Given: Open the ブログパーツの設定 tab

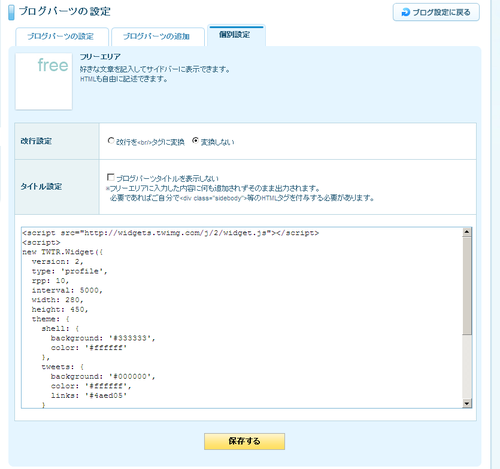Looking at the screenshot, I should click(x=62, y=36).
